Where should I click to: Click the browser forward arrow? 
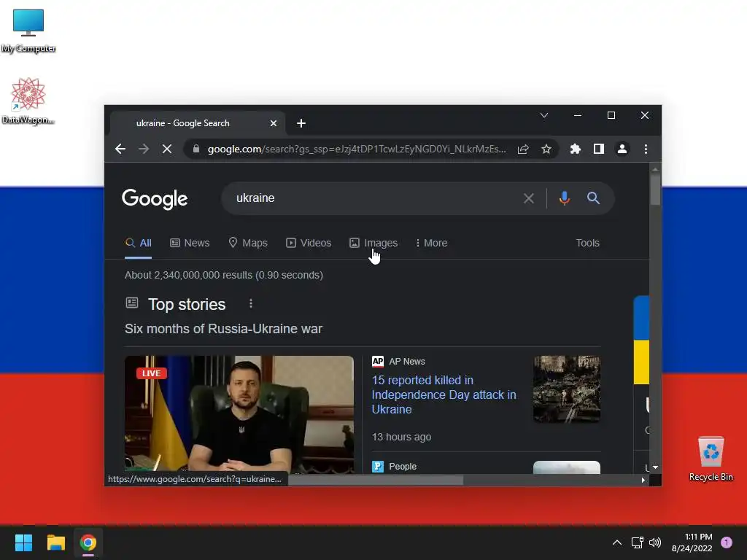coord(144,149)
